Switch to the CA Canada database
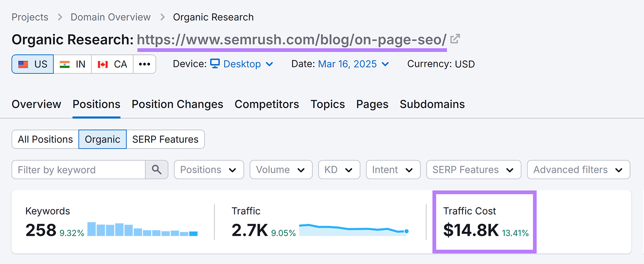Viewport: 644px width, 264px height. pyautogui.click(x=112, y=64)
